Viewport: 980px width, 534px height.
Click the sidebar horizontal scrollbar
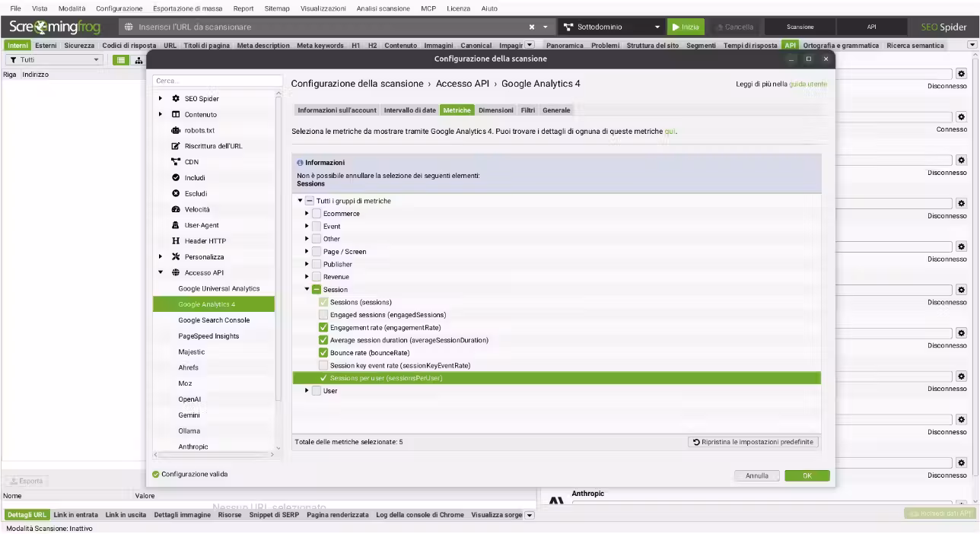tap(215, 455)
